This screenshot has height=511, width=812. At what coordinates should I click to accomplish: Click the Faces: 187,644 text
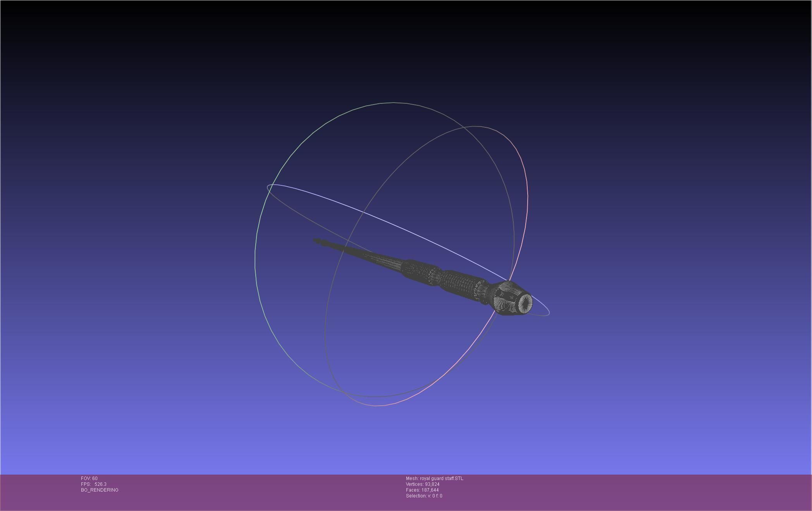[422, 490]
